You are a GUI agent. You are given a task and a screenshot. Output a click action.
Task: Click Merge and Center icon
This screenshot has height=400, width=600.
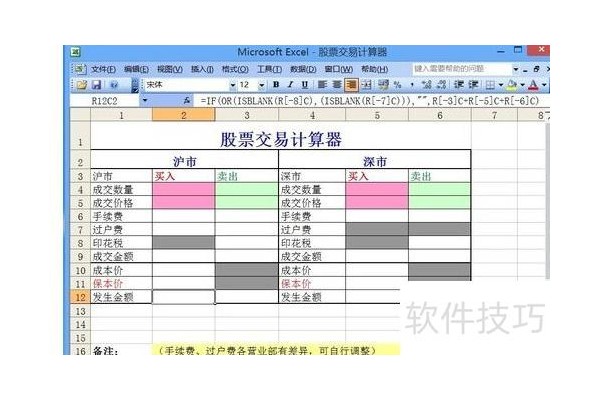[x=366, y=85]
